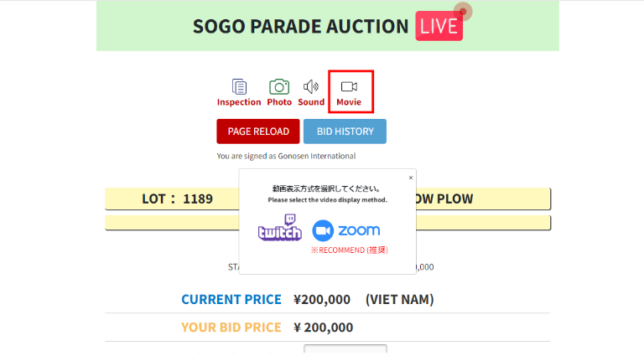Click the input box below bid price
The image size is (644, 361).
[345, 352]
